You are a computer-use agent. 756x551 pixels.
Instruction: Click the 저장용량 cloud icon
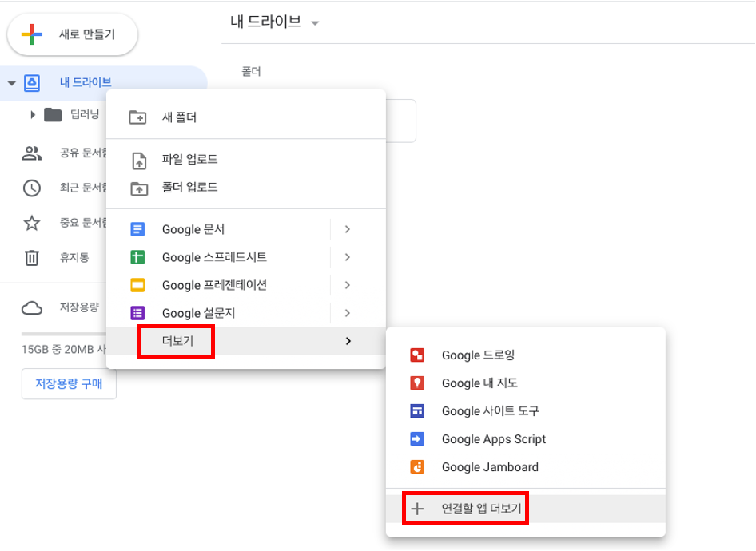pyautogui.click(x=32, y=307)
